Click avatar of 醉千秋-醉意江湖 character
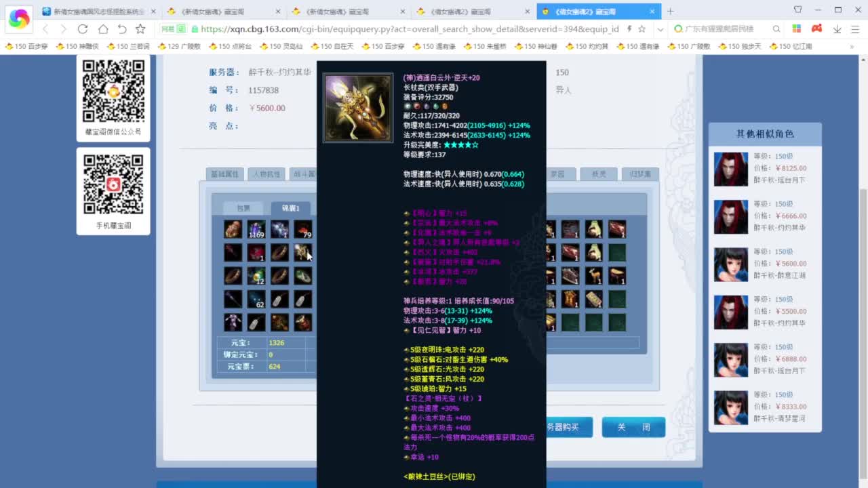 [x=731, y=264]
